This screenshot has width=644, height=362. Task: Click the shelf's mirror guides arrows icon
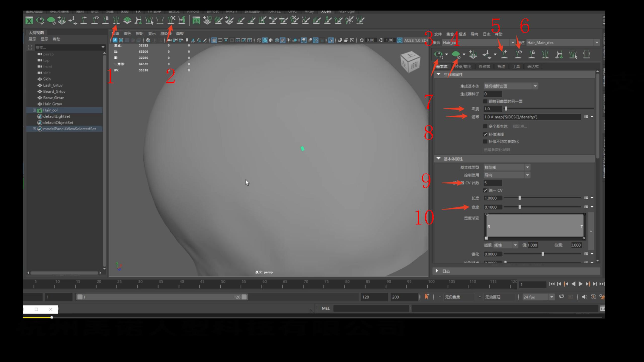tap(138, 20)
